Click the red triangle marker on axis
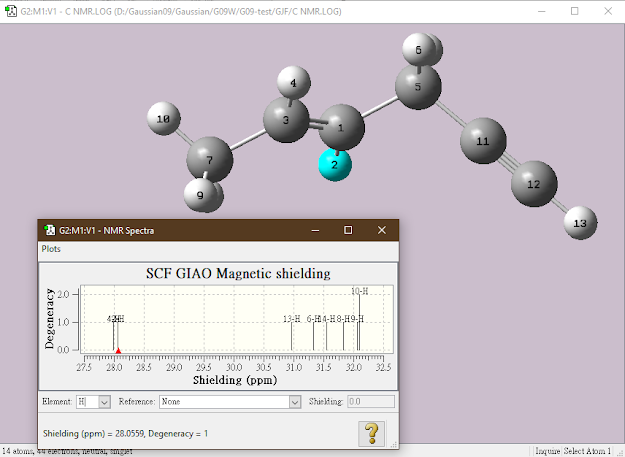 click(118, 351)
